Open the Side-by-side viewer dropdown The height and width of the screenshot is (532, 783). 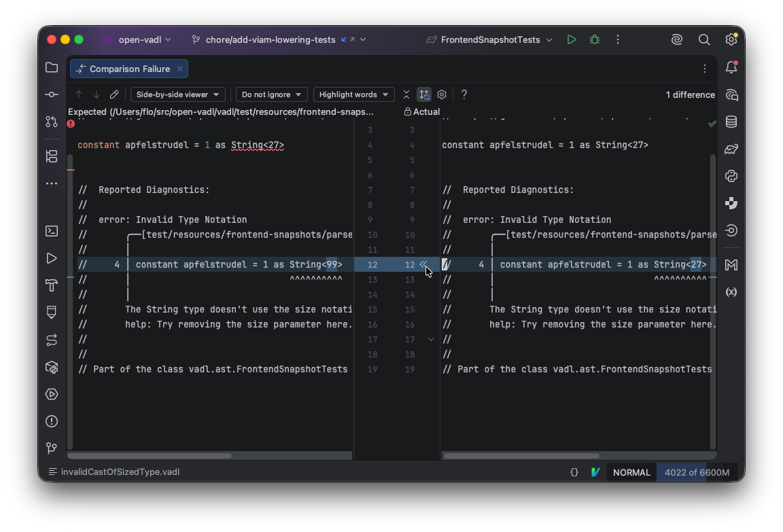pyautogui.click(x=177, y=94)
